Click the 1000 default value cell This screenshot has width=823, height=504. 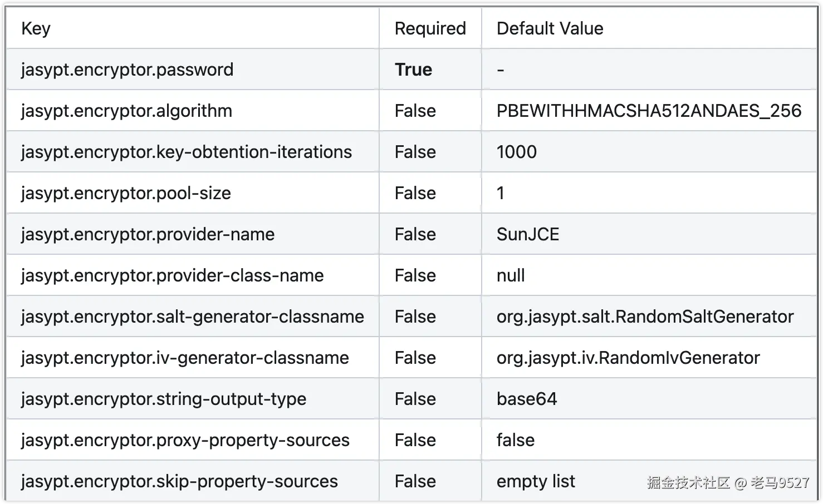[517, 152]
